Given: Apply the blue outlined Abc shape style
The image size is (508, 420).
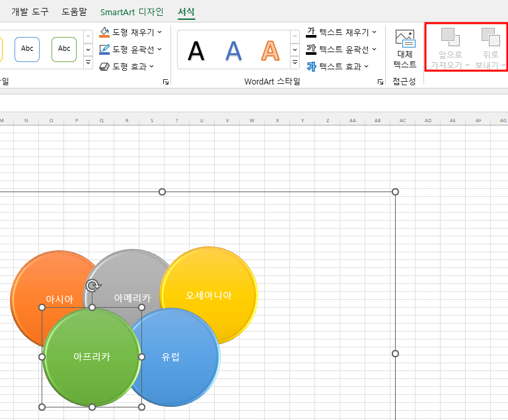Looking at the screenshot, I should [x=27, y=50].
